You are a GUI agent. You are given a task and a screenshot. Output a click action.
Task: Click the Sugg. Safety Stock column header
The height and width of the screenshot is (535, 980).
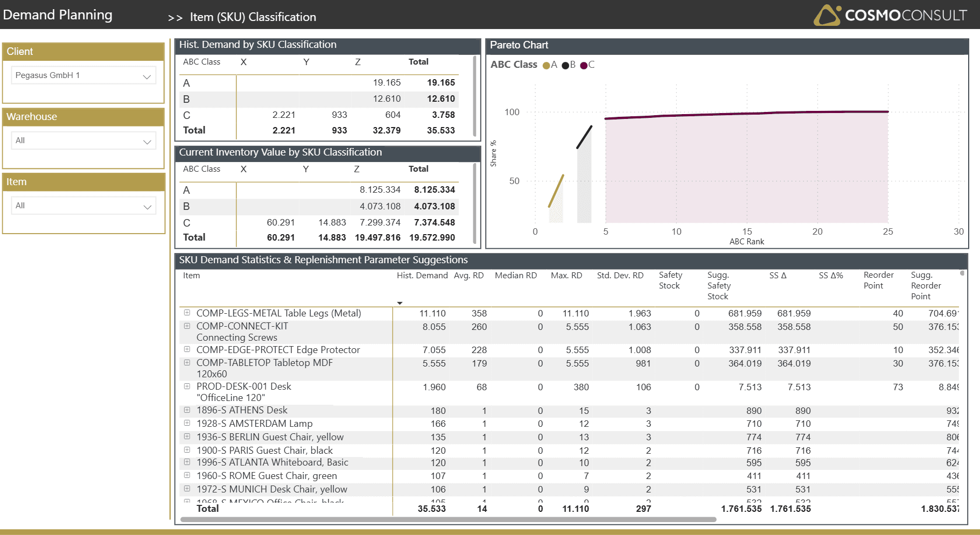719,286
